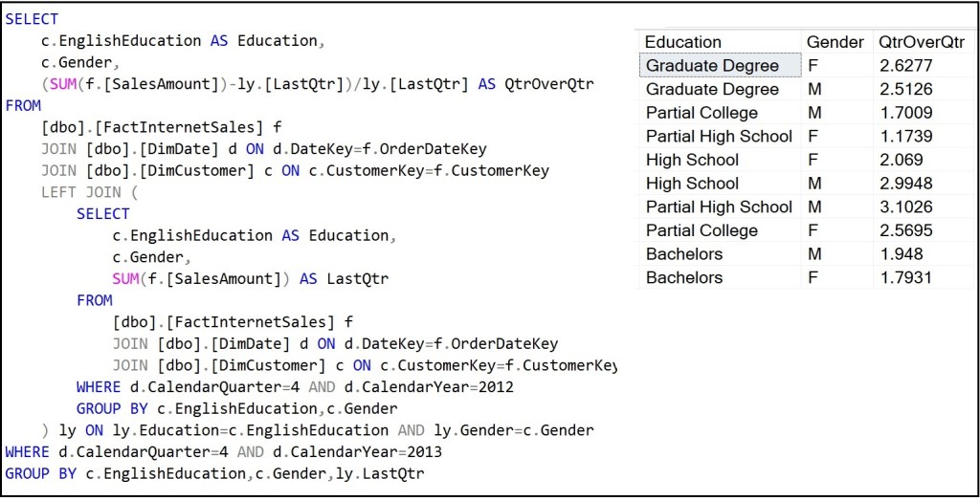Click the Bachelors cell in the last row
980x501 pixels.
click(x=684, y=277)
